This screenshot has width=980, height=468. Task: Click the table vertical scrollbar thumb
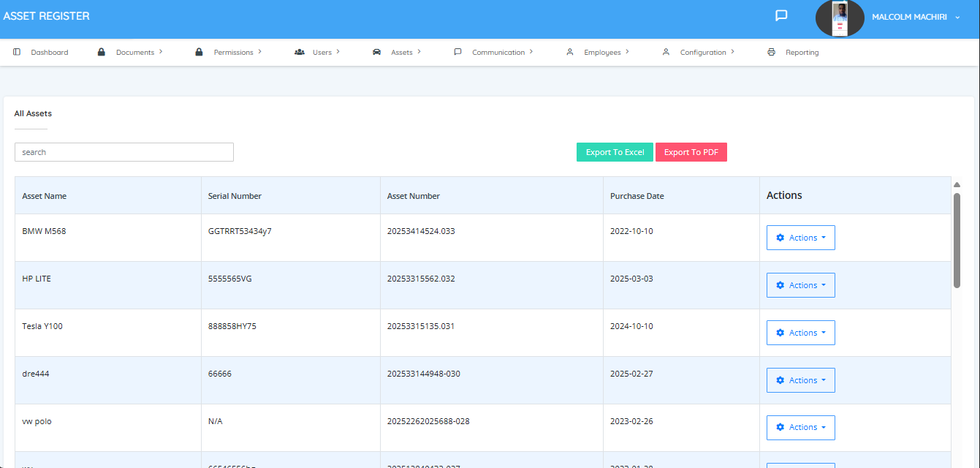(x=957, y=241)
